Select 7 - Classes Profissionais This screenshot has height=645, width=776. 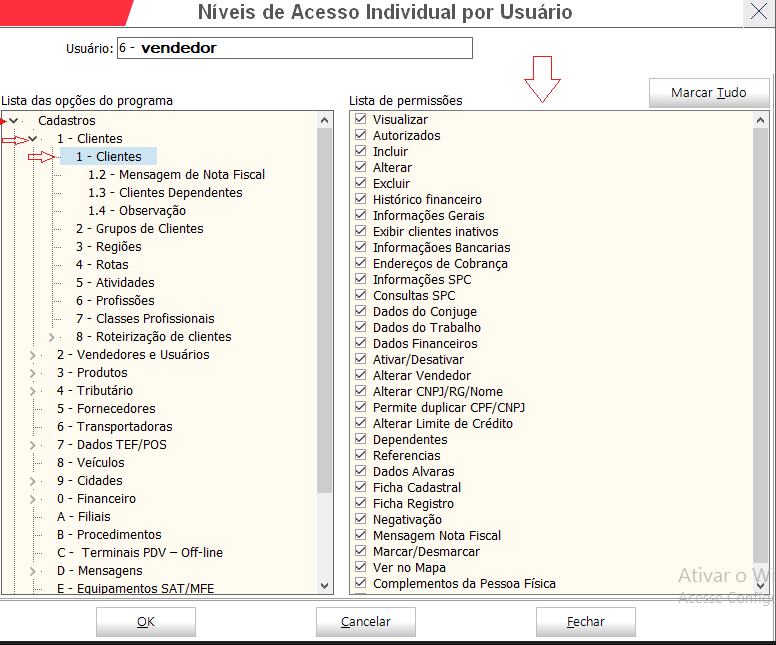click(145, 318)
